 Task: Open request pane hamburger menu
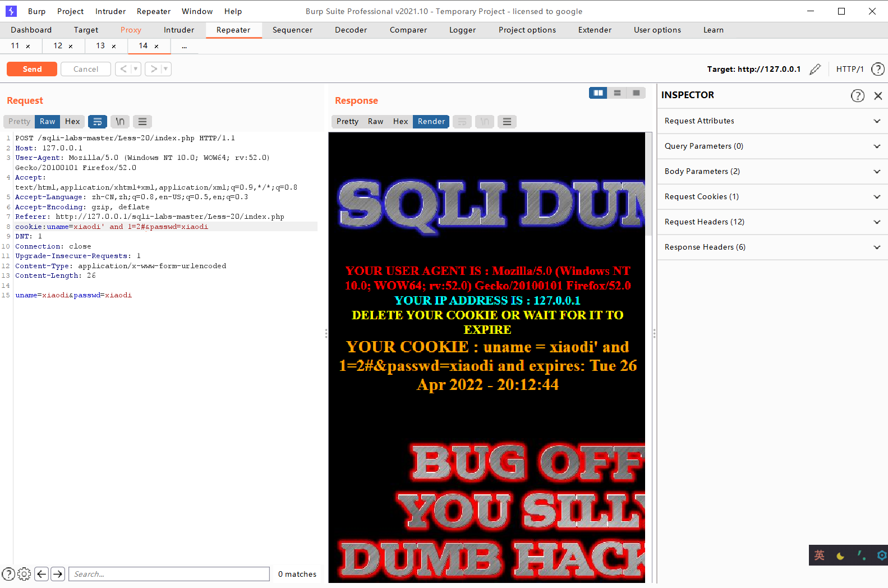coord(142,121)
